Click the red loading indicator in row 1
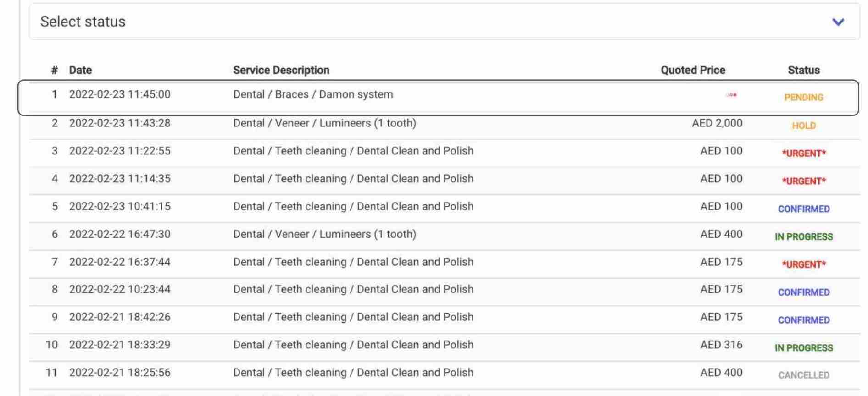Screen dimensions: 868x396 click(732, 95)
